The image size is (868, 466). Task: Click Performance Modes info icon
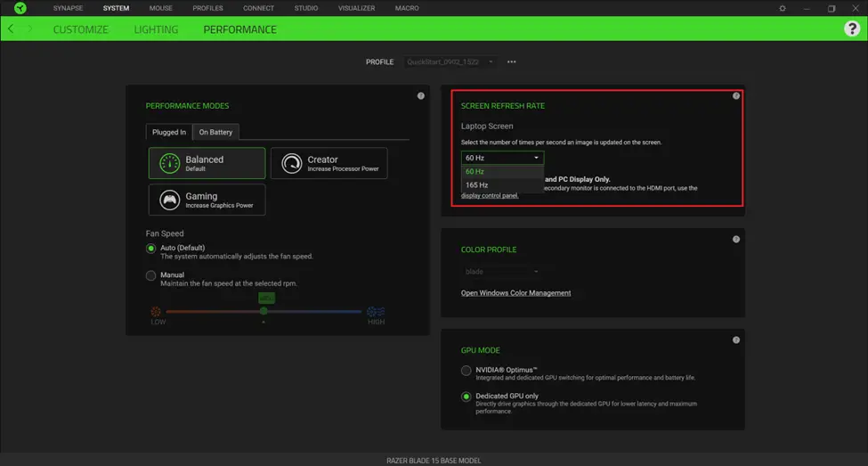tap(421, 96)
